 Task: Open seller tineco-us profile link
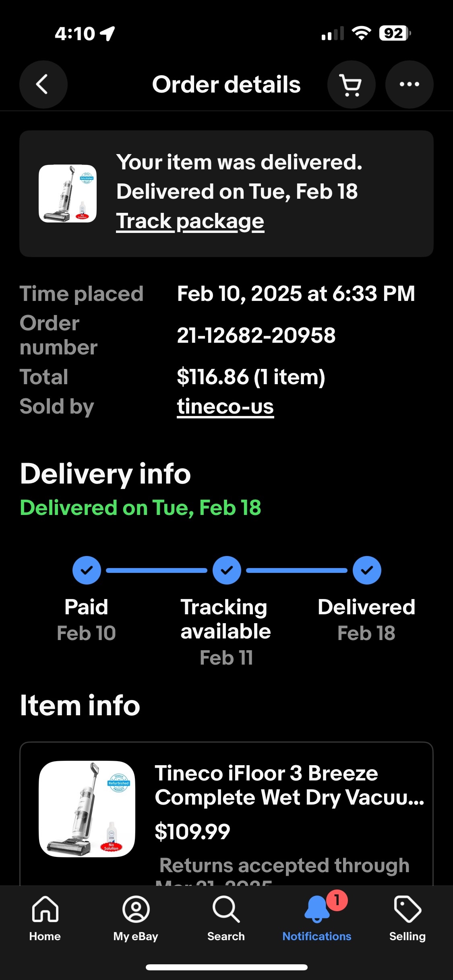click(225, 406)
